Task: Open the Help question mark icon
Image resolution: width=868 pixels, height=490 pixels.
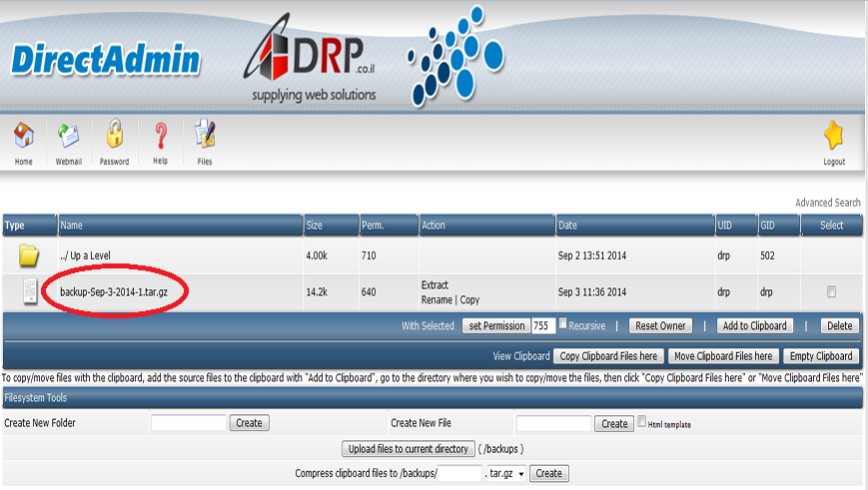Action: [160, 135]
